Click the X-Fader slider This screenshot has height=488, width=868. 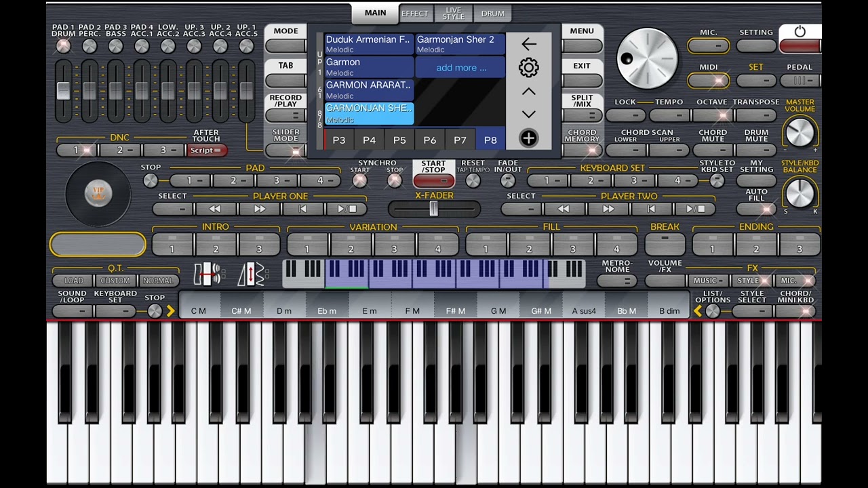[434, 209]
